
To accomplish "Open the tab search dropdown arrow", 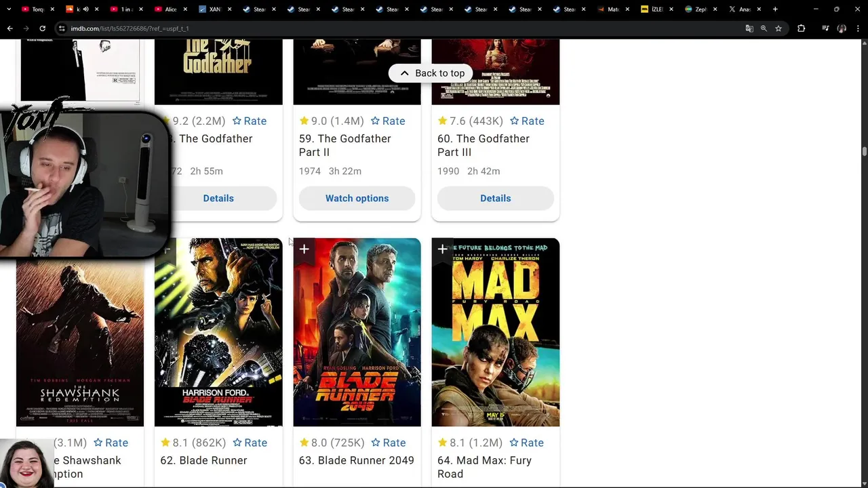I will tap(9, 9).
